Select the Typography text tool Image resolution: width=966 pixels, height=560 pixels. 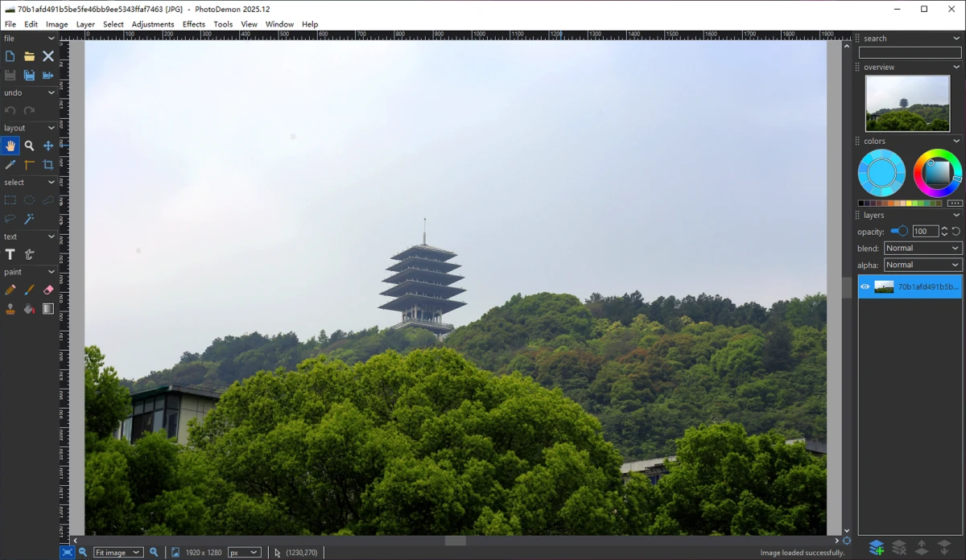pos(29,254)
